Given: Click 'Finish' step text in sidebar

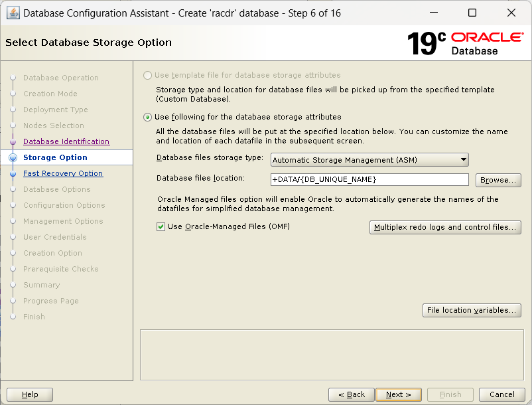Looking at the screenshot, I should (34, 317).
